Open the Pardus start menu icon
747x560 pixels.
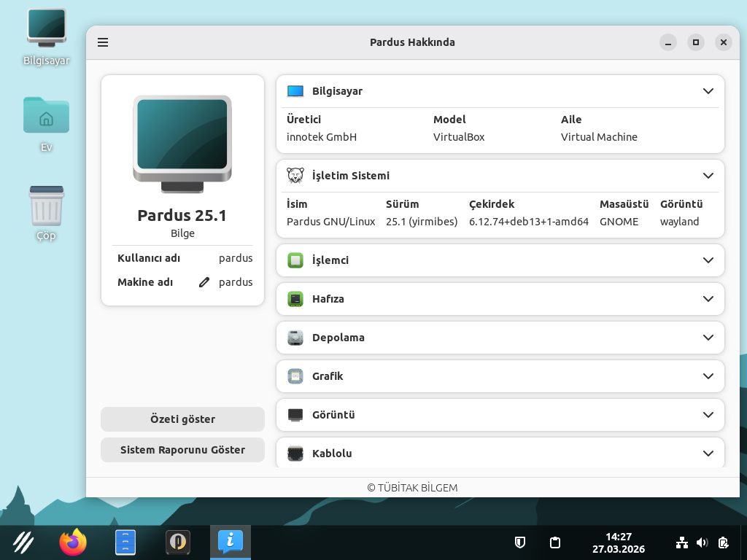23,542
